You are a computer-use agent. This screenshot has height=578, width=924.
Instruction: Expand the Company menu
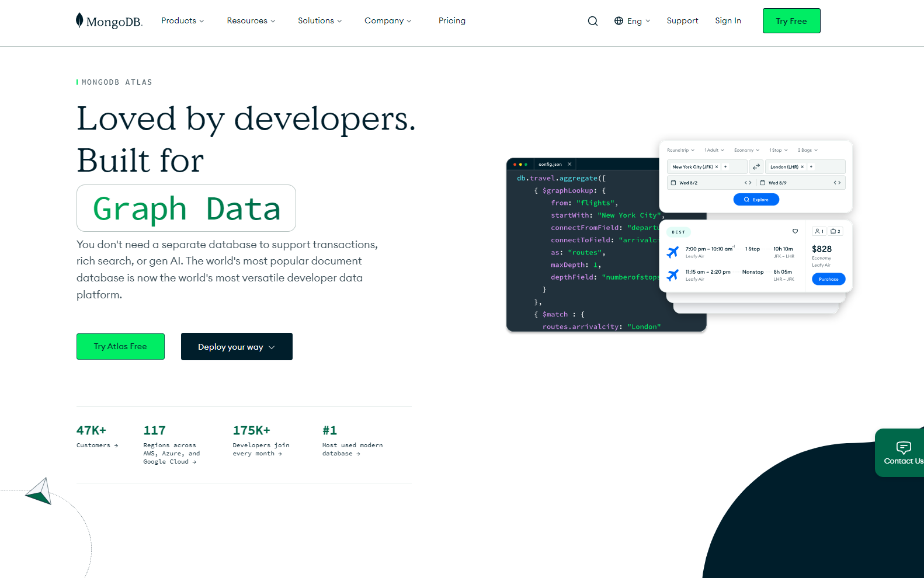tap(388, 20)
